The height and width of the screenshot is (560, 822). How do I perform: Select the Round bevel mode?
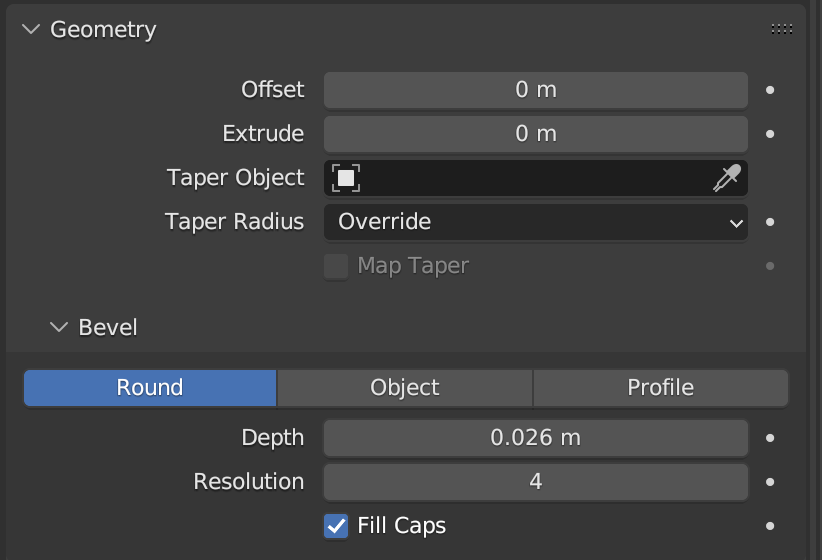click(x=150, y=388)
